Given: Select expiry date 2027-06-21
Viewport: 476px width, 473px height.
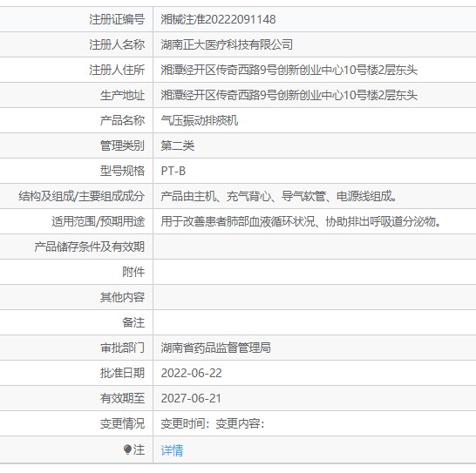Looking at the screenshot, I should click(x=191, y=398).
